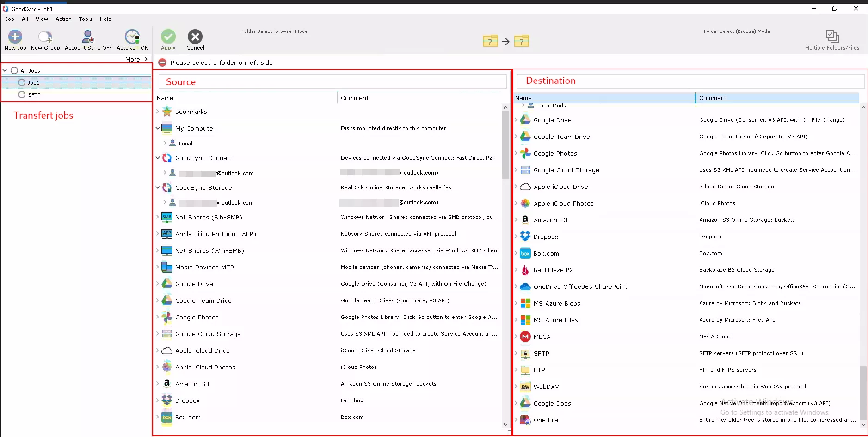Click WebDAV icon in Destination list

[525, 387]
